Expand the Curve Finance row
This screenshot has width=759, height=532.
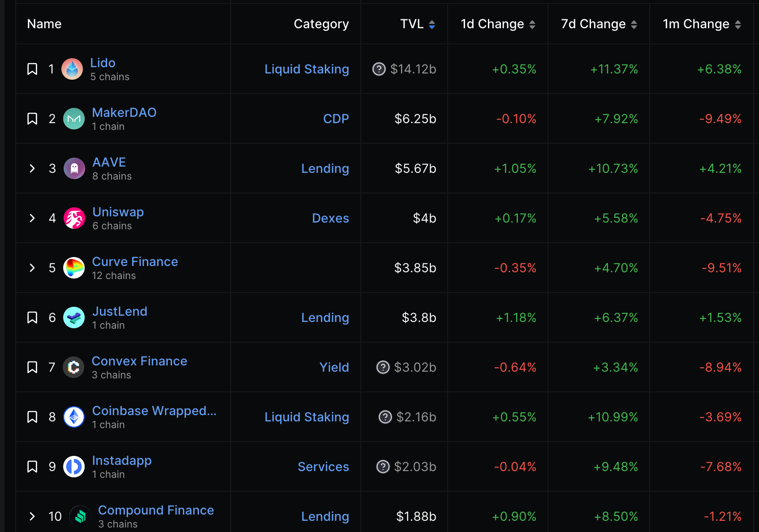tap(32, 268)
